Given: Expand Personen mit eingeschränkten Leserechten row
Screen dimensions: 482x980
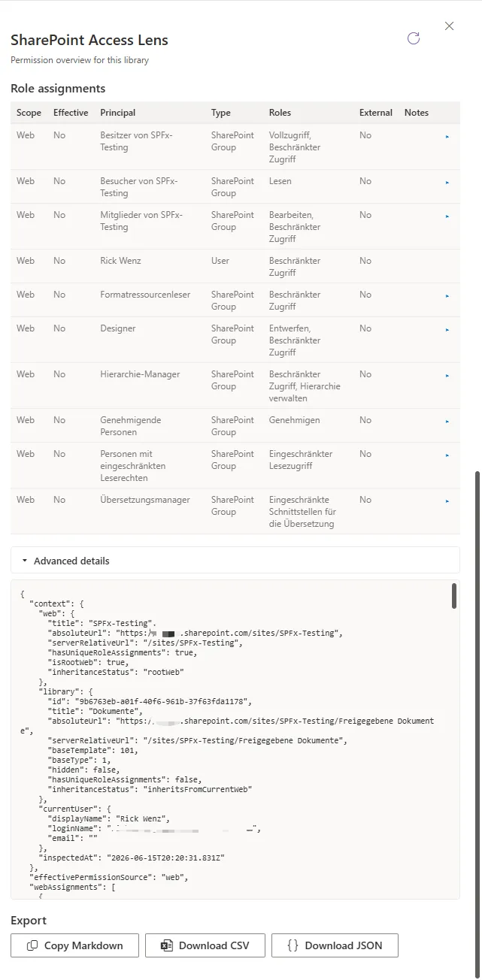Looking at the screenshot, I should pyautogui.click(x=447, y=455).
